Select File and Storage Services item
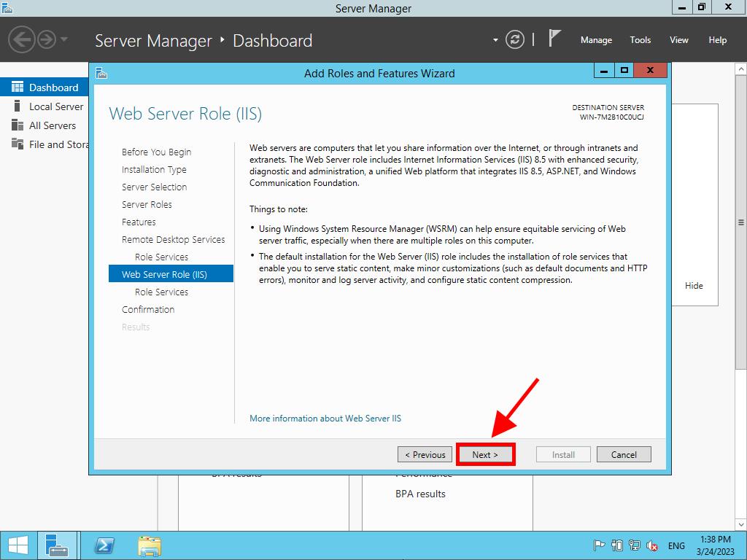This screenshot has width=747, height=560. (44, 144)
